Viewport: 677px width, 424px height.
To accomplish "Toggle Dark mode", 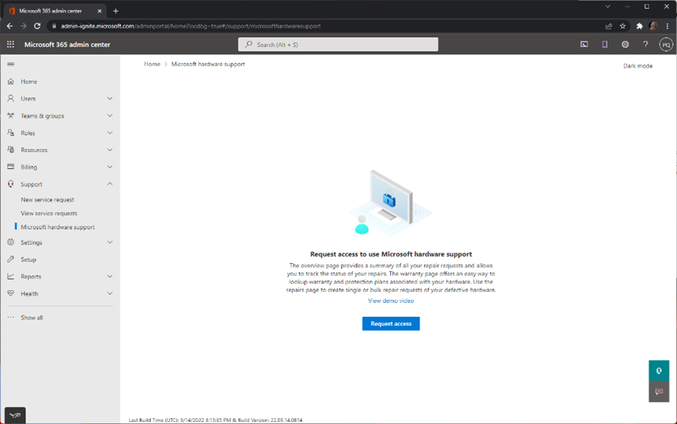I will [638, 66].
